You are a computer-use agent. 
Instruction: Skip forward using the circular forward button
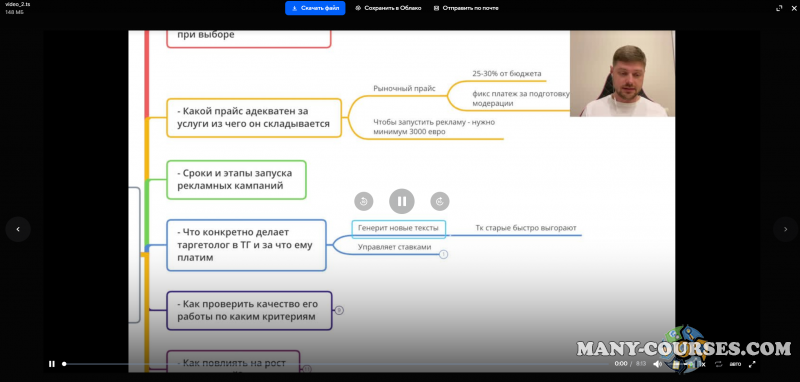(440, 201)
